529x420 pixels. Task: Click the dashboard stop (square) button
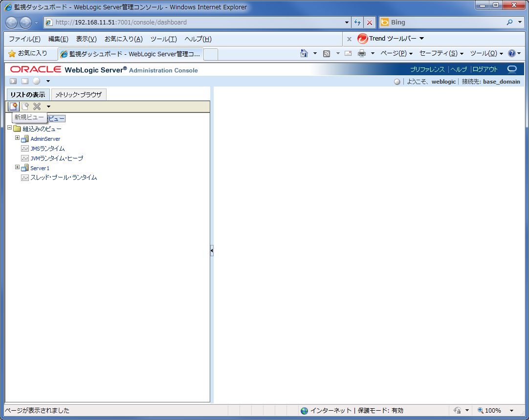(x=25, y=81)
